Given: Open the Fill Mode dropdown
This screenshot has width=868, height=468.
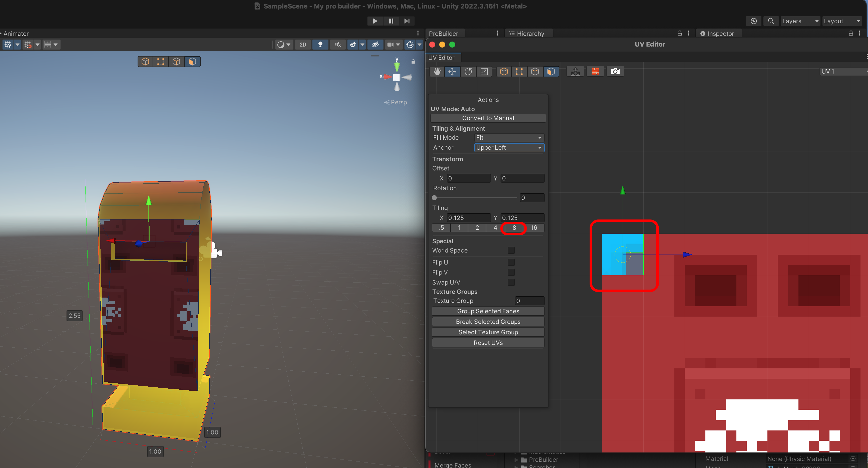Looking at the screenshot, I should [509, 138].
